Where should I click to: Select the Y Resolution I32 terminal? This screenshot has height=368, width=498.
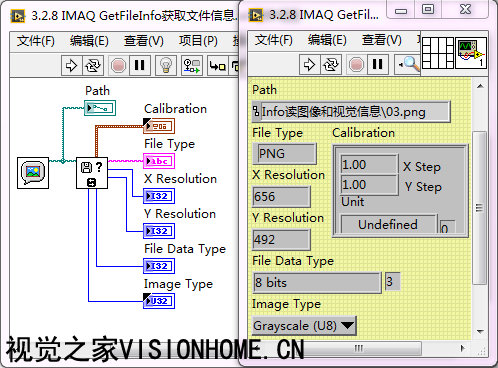pos(159,231)
